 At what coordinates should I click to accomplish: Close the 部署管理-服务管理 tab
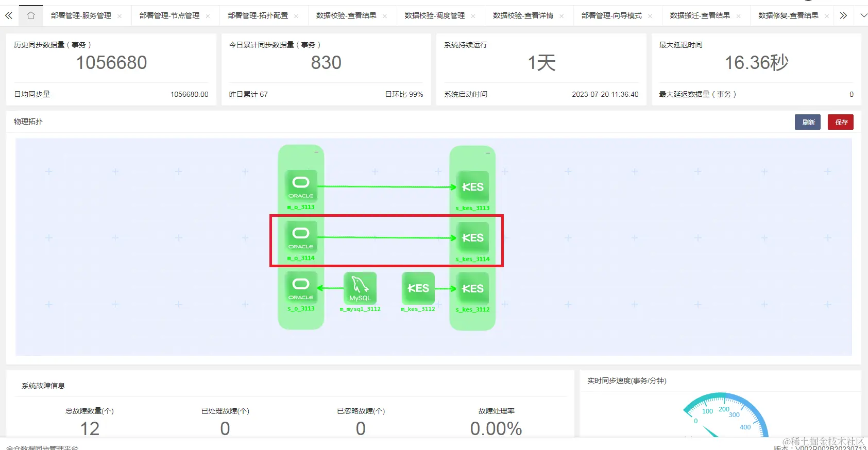(120, 16)
